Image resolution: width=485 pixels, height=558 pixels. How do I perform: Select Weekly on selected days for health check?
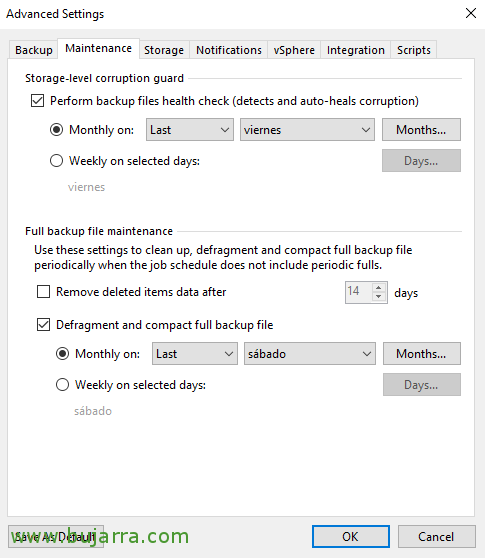(57, 161)
